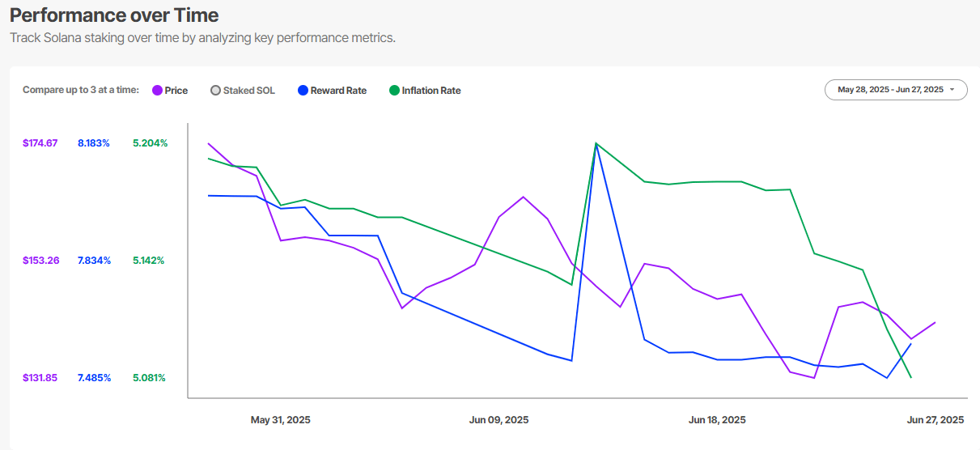Click the 5.081% inflation axis label

click(149, 378)
